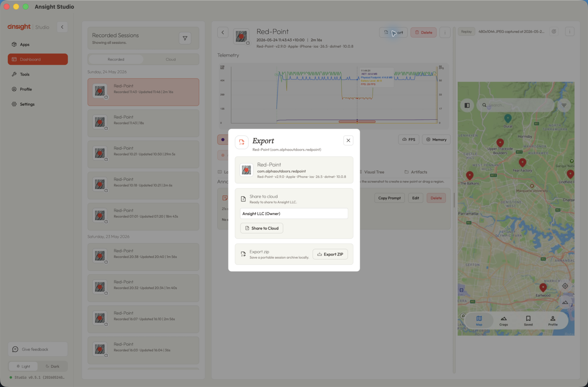The image size is (588, 387).
Task: Switch to the Artifacts tab
Action: tap(416, 172)
